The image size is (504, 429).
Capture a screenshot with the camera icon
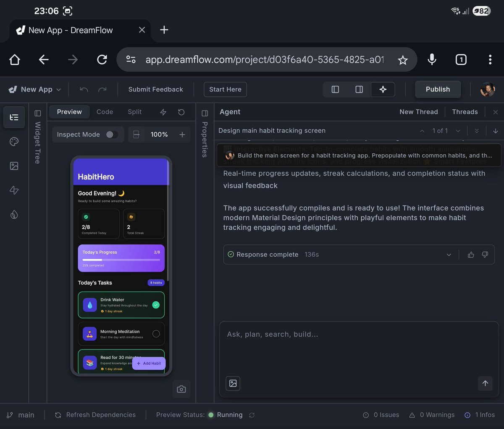(x=181, y=389)
